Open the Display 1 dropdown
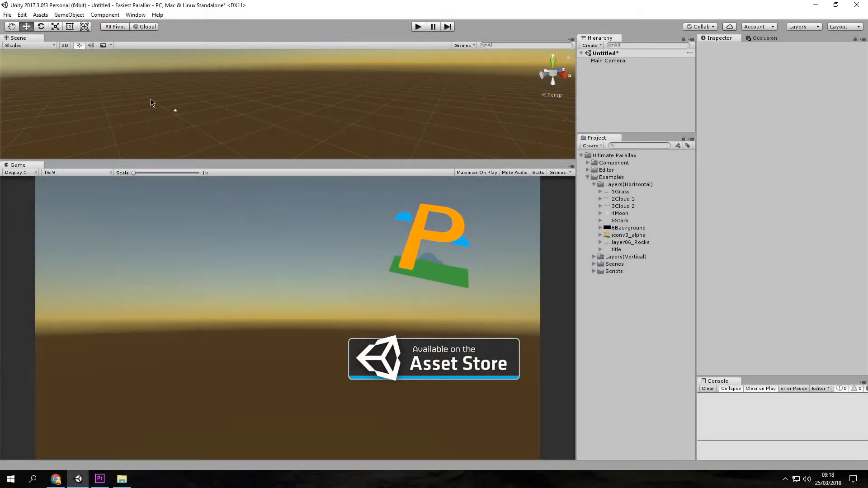Image resolution: width=868 pixels, height=488 pixels. coord(21,173)
